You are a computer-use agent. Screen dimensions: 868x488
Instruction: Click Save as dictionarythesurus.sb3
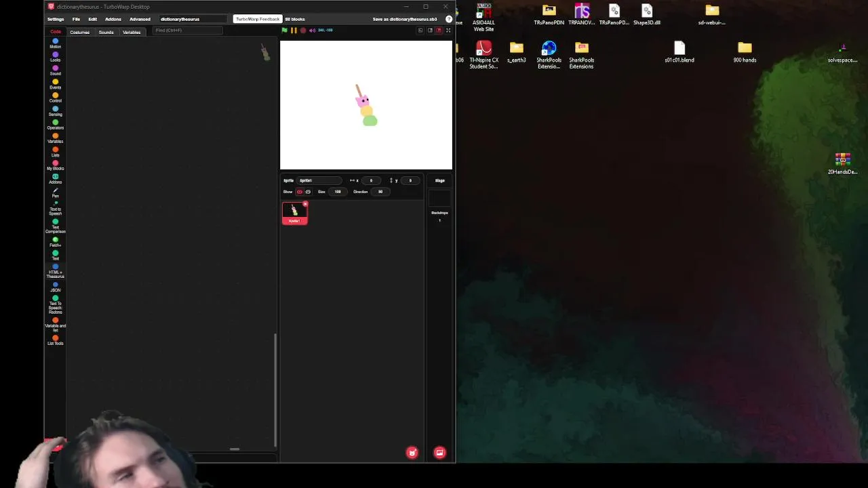(x=405, y=19)
